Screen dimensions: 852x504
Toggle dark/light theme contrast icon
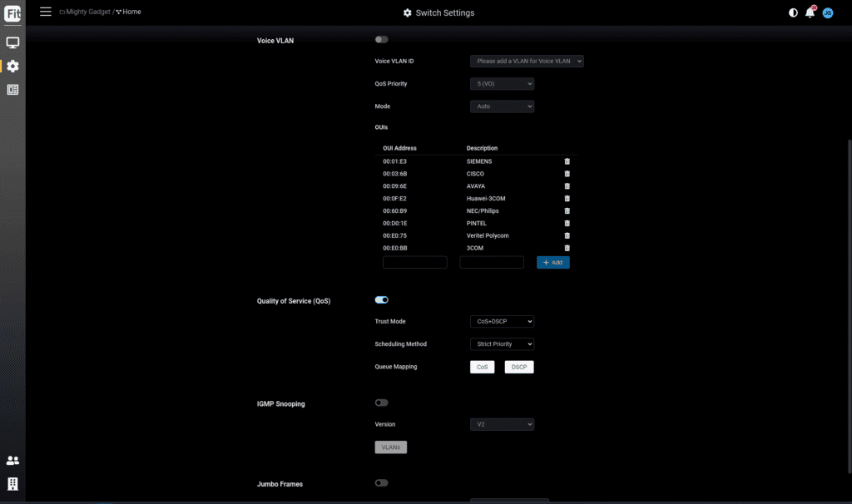click(x=793, y=12)
